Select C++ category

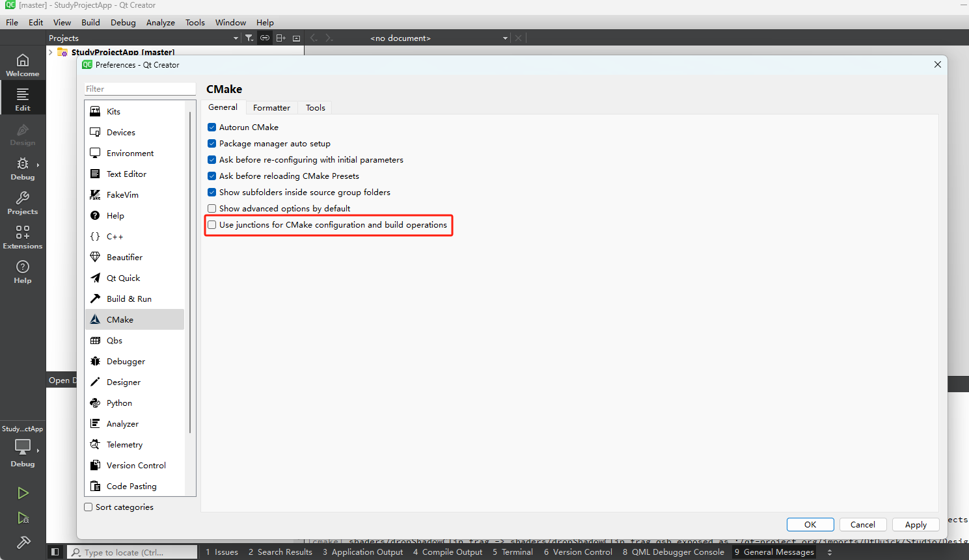click(135, 236)
